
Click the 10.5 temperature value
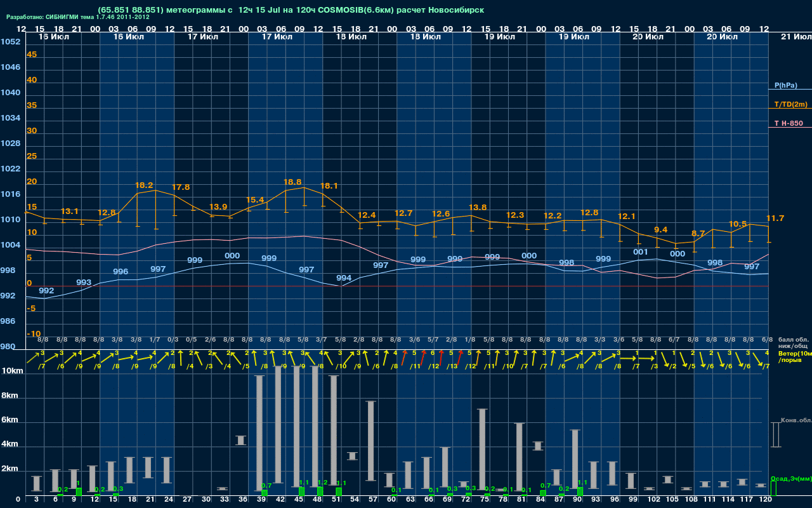click(x=738, y=224)
